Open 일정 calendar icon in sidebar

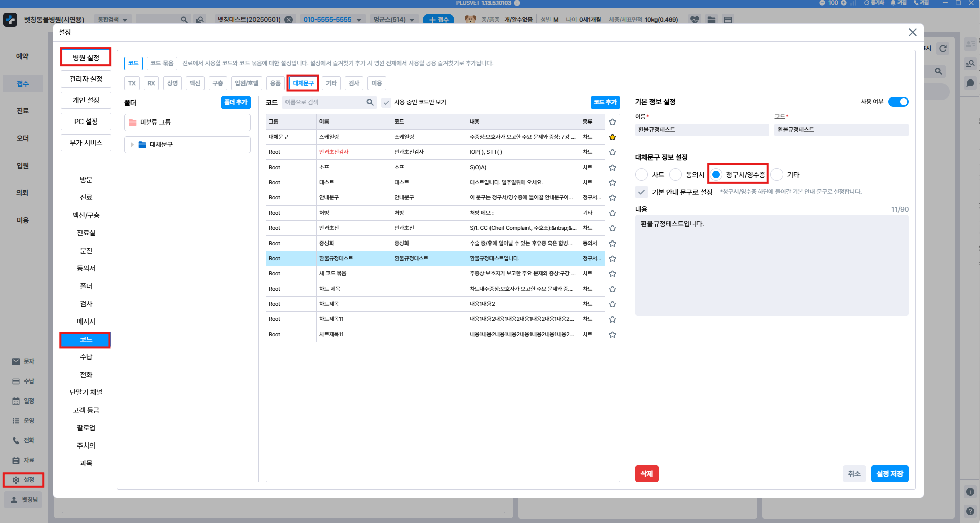[x=16, y=401]
